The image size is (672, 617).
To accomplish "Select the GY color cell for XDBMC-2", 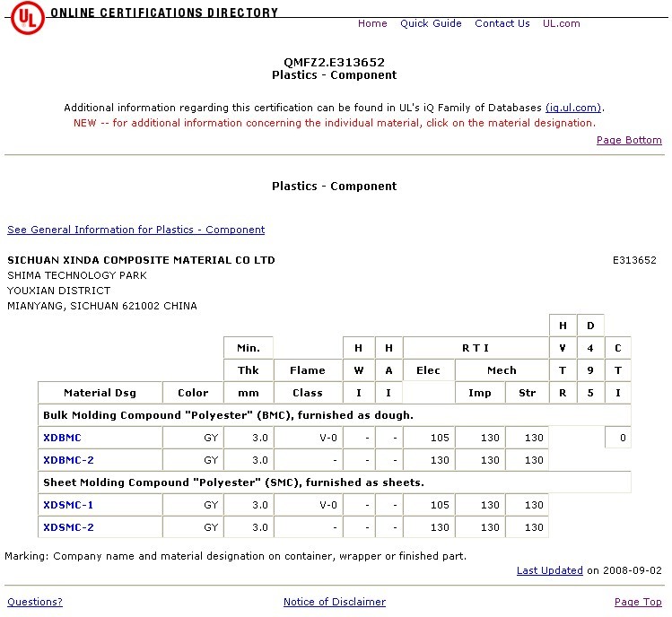I will [193, 460].
